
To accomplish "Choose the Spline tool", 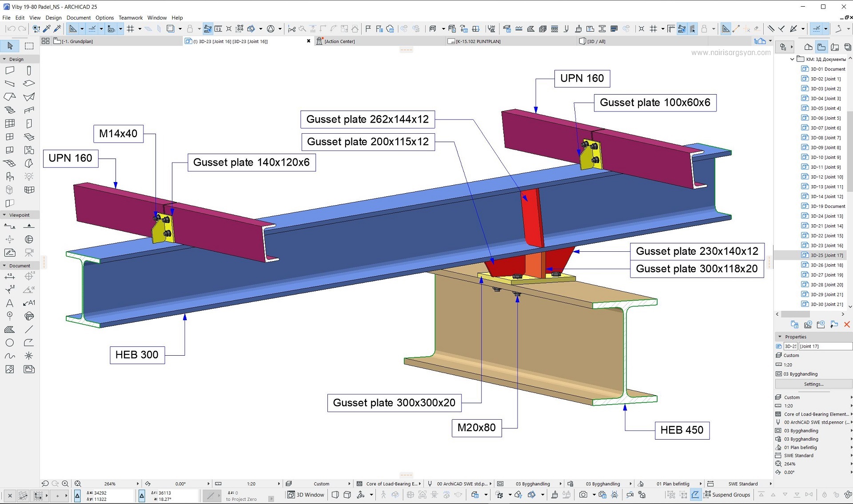I will pos(10,356).
